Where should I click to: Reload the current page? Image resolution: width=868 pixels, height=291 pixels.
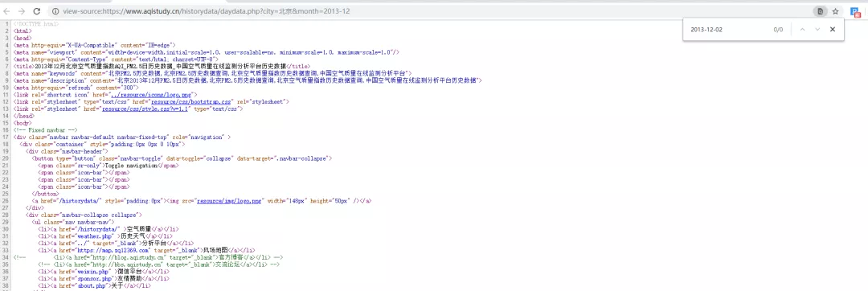[x=36, y=11]
